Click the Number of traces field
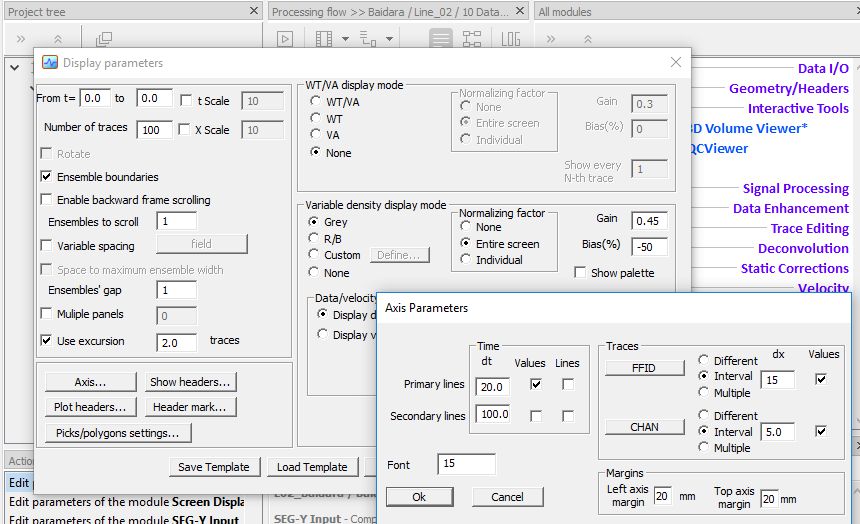This screenshot has height=524, width=860. pyautogui.click(x=154, y=129)
